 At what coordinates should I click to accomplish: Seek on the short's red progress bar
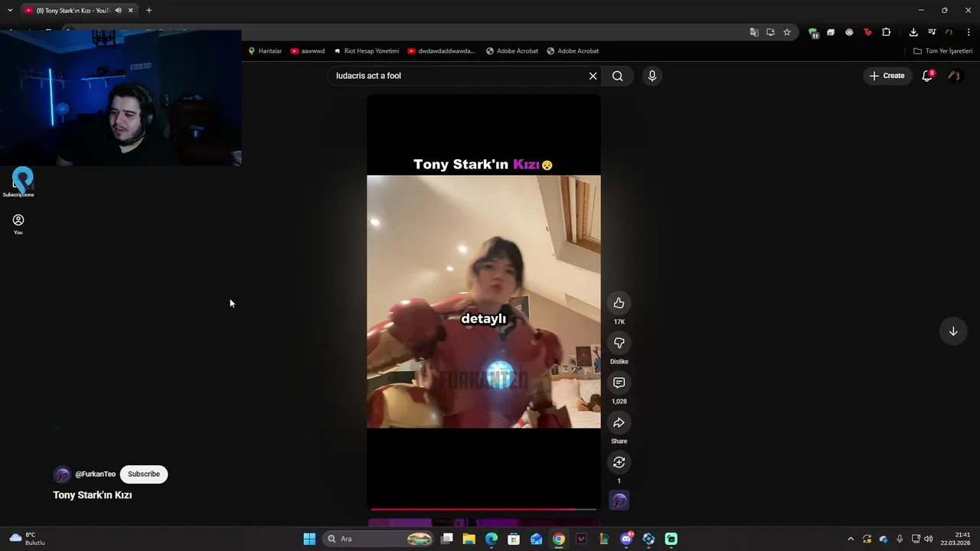tap(483, 509)
